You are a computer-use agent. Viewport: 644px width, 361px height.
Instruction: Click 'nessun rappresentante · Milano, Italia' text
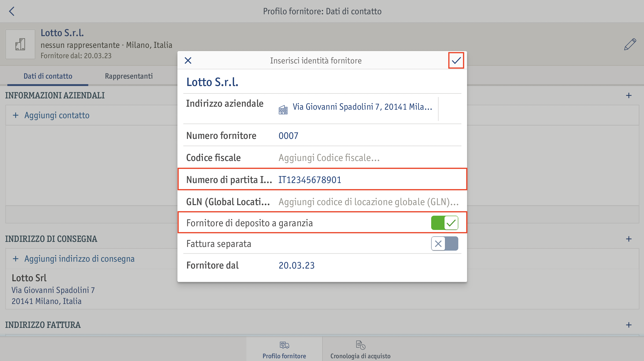click(x=106, y=45)
